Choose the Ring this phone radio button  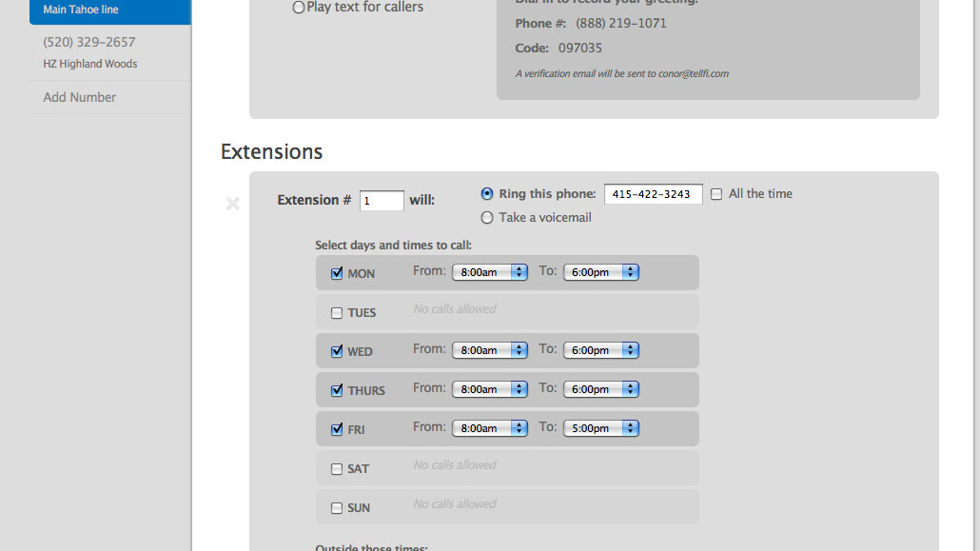[487, 194]
